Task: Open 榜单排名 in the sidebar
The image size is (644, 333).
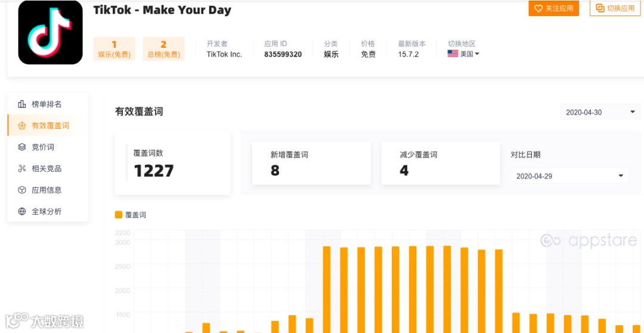Action: (x=48, y=104)
